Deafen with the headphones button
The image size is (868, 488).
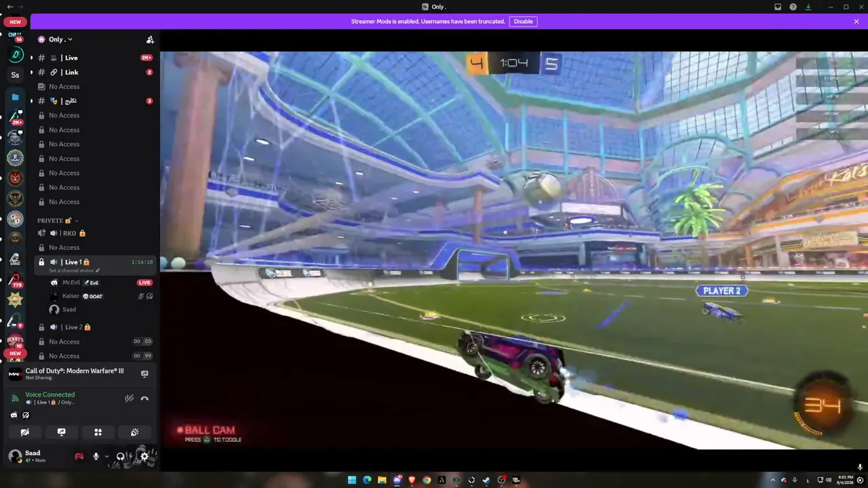pyautogui.click(x=121, y=457)
